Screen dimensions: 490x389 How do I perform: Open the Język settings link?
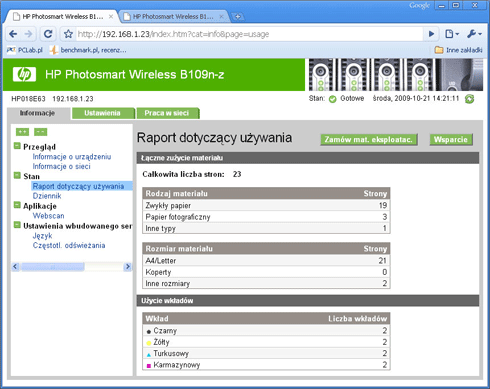42,236
